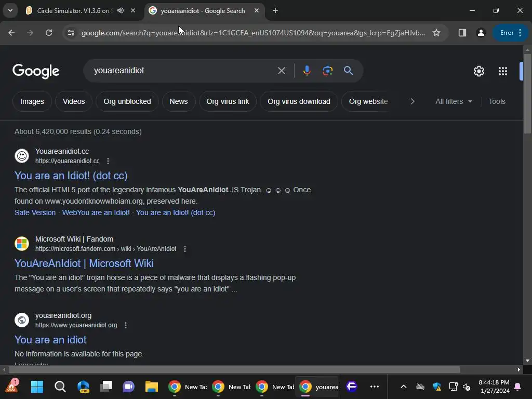The width and height of the screenshot is (532, 399).
Task: Open options for the youareanidiot.org result
Action: 126,325
